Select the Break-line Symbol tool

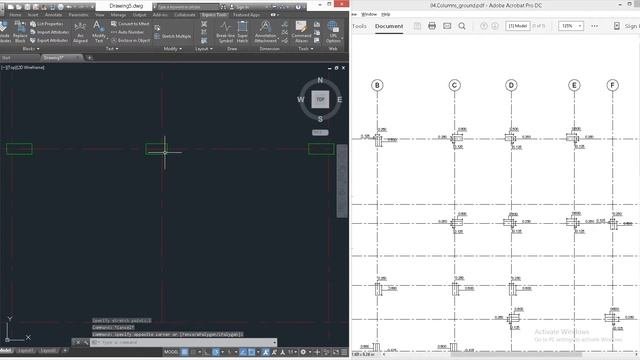225,32
